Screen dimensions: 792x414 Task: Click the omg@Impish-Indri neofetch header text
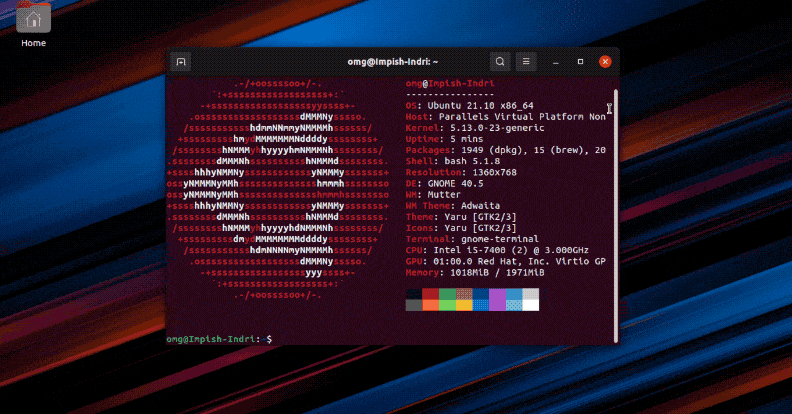coord(450,83)
